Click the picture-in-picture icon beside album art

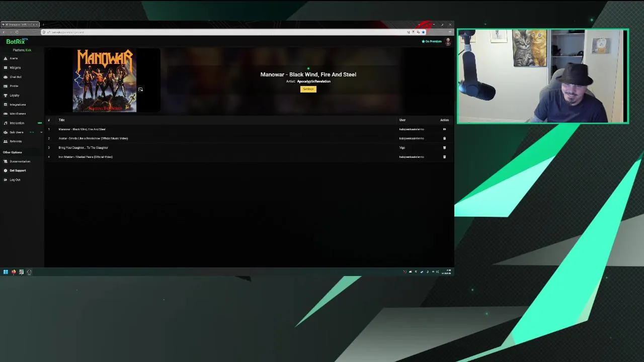click(140, 89)
